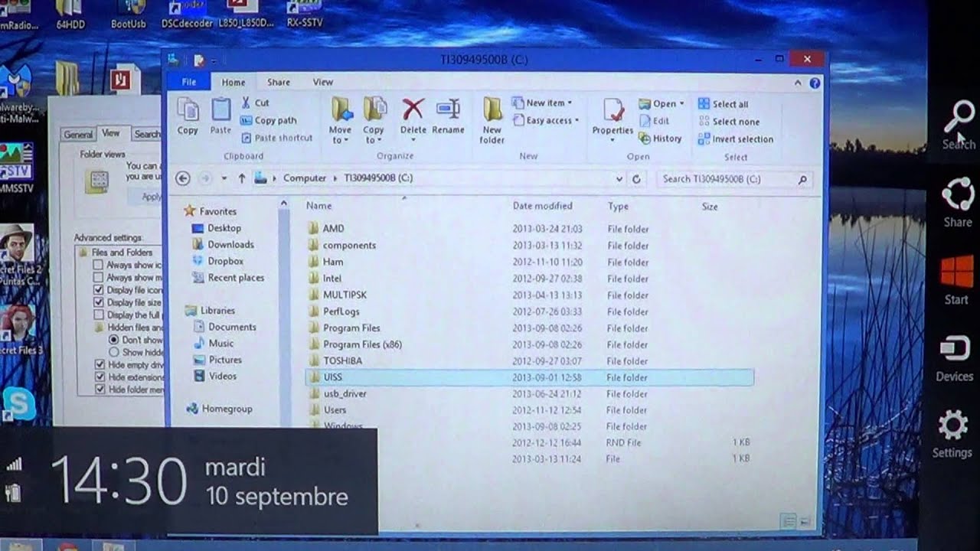
Task: Click the Start charm
Action: [x=956, y=280]
